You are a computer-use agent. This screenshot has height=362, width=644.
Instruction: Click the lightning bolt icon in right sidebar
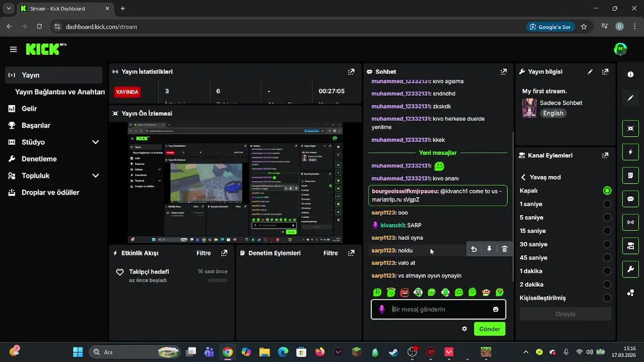(630, 152)
